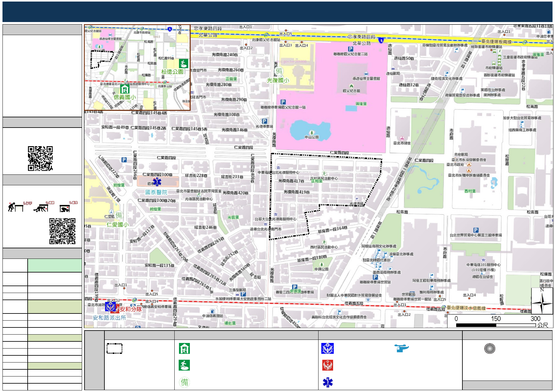Click the legend grey circle symbol
555x392 pixels.
point(490,349)
